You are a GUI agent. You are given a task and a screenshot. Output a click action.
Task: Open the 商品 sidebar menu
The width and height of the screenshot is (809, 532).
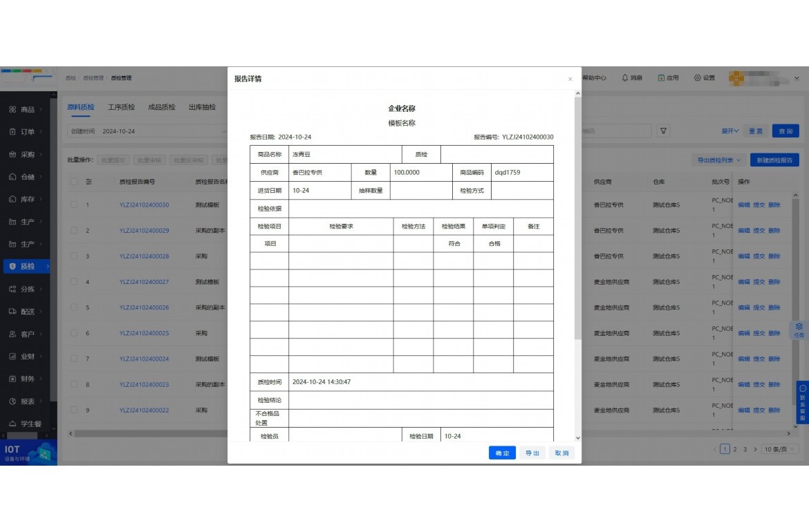point(25,109)
